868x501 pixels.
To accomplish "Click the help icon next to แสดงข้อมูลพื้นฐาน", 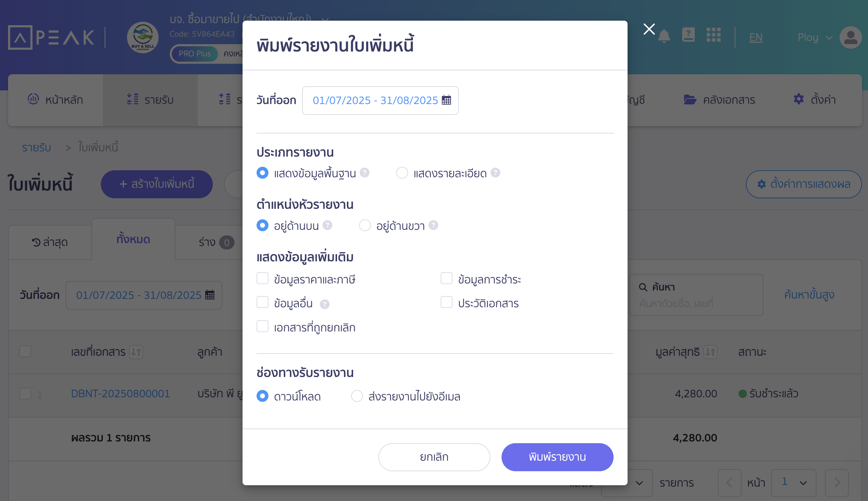I will tap(365, 173).
